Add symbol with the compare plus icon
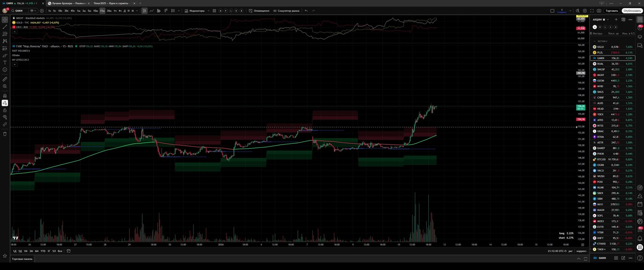This screenshot has height=270, width=644. (x=42, y=11)
